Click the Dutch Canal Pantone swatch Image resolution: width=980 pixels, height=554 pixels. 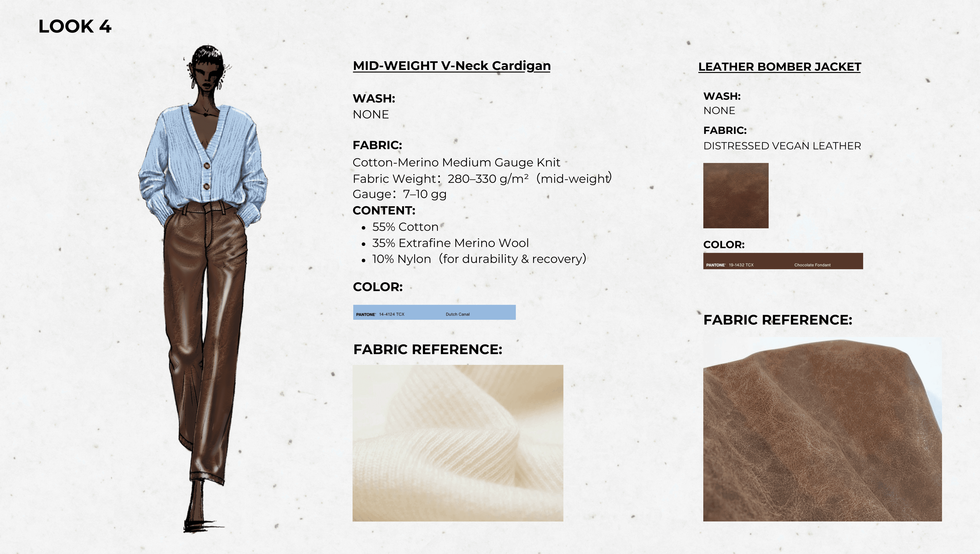click(x=434, y=312)
